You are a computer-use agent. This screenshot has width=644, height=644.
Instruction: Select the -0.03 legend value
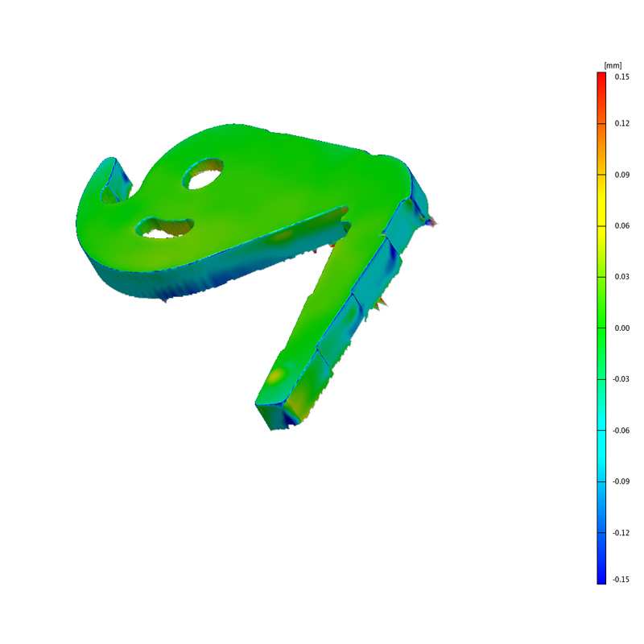pyautogui.click(x=621, y=378)
